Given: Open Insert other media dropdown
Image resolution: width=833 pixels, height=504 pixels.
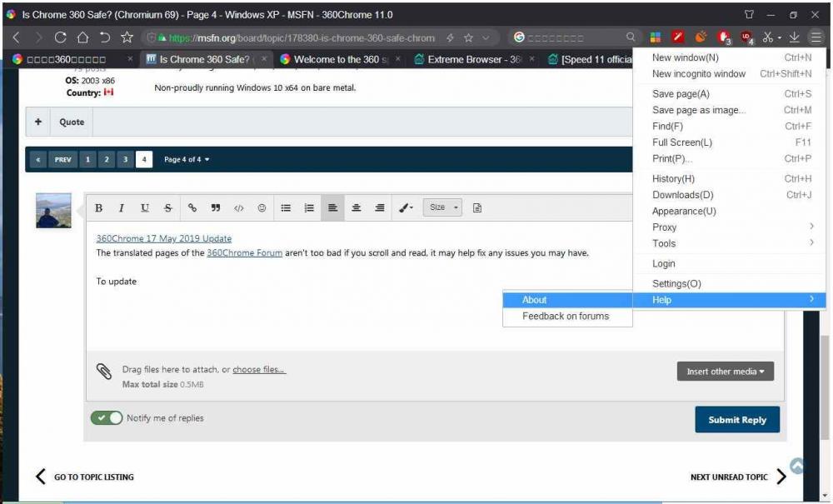Looking at the screenshot, I should click(726, 372).
